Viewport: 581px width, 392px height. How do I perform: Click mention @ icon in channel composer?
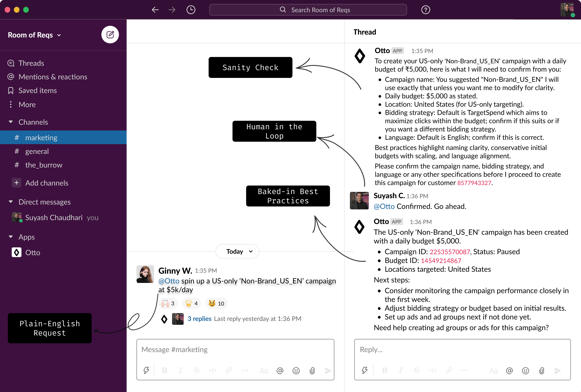280,371
